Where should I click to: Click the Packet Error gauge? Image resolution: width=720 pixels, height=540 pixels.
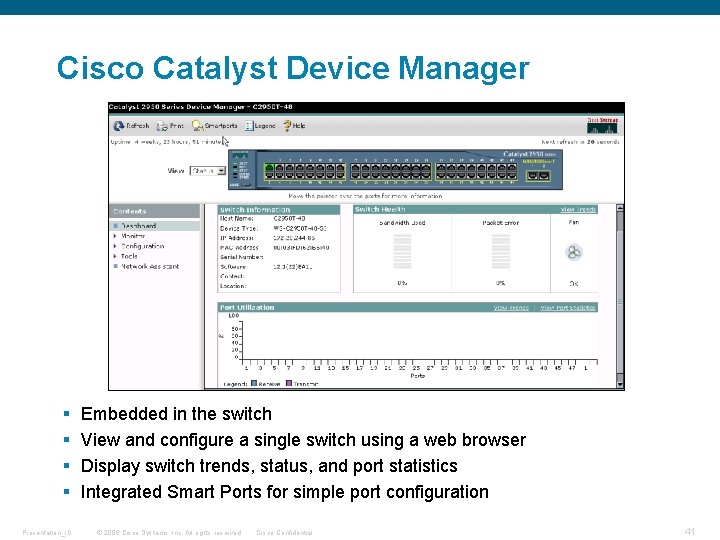[501, 252]
